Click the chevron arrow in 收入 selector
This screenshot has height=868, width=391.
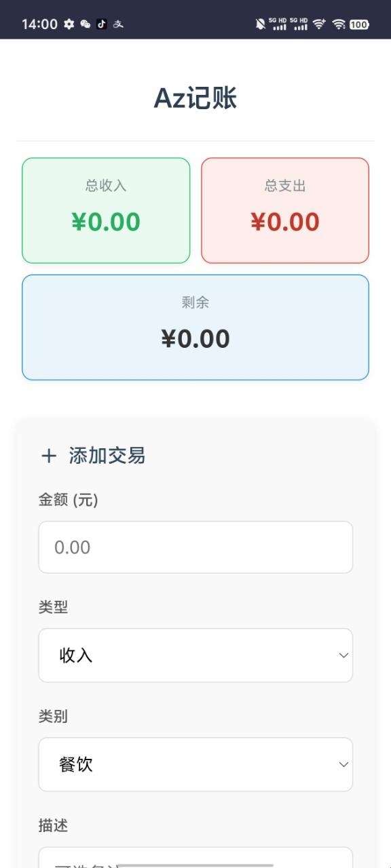[343, 655]
